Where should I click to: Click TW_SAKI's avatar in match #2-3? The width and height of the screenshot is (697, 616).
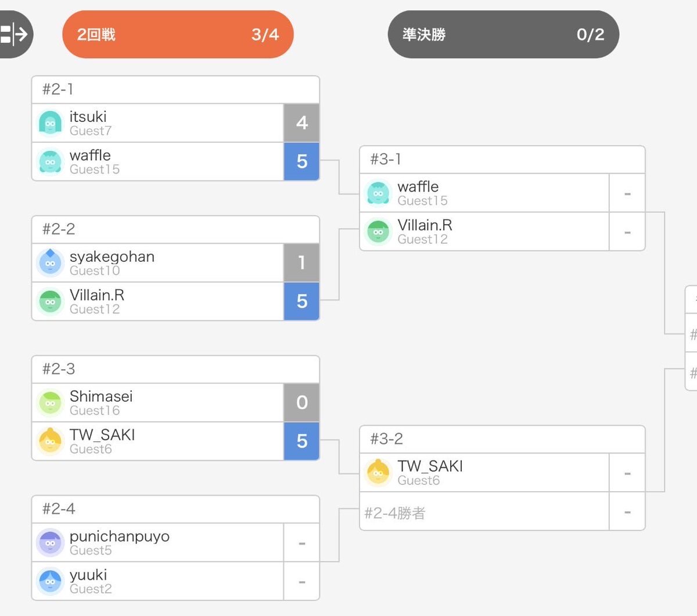click(50, 441)
